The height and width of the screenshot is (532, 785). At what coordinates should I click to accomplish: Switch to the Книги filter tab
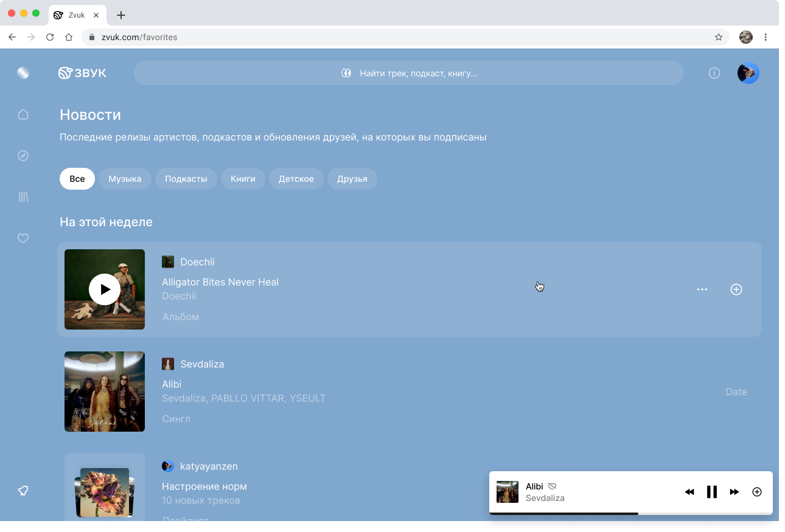tap(243, 179)
